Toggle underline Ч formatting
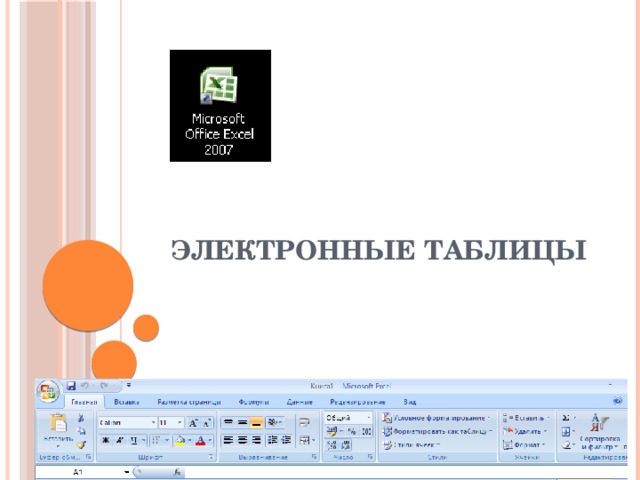This screenshot has height=480, width=640. [x=133, y=440]
